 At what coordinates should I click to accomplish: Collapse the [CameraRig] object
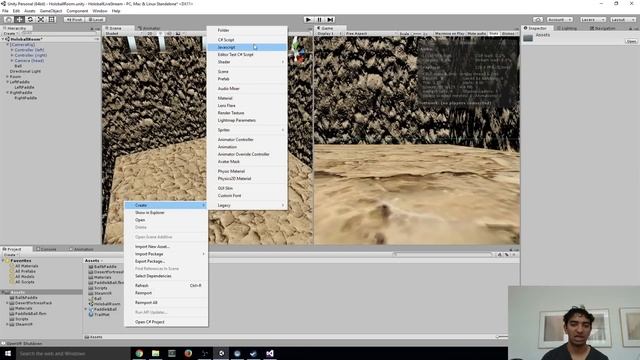click(7, 44)
